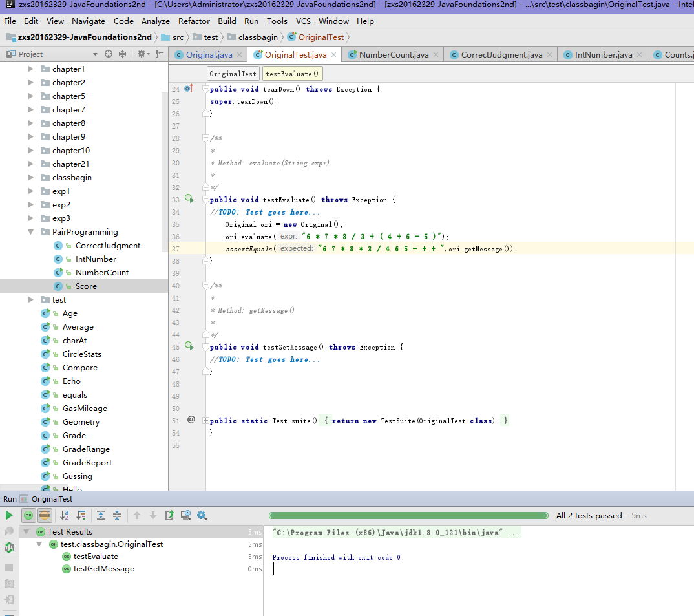Close the Original.java tab
The width and height of the screenshot is (694, 616).
coord(240,54)
